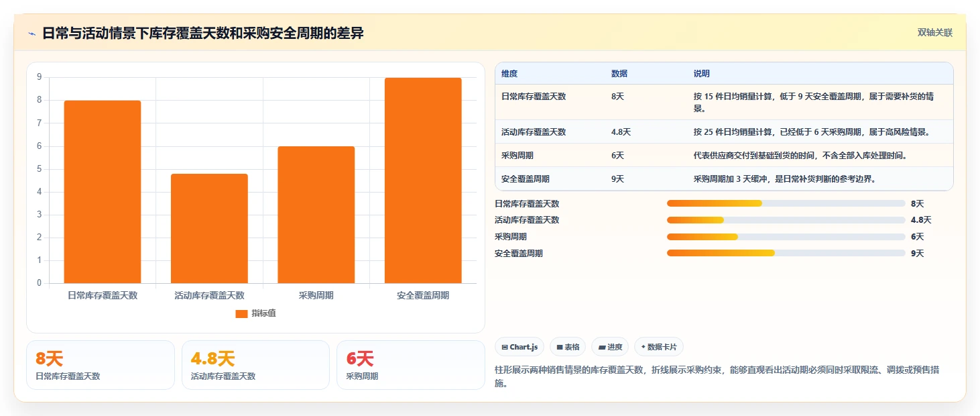Click description starting 按 25 件日均销量计算

[x=812, y=132]
